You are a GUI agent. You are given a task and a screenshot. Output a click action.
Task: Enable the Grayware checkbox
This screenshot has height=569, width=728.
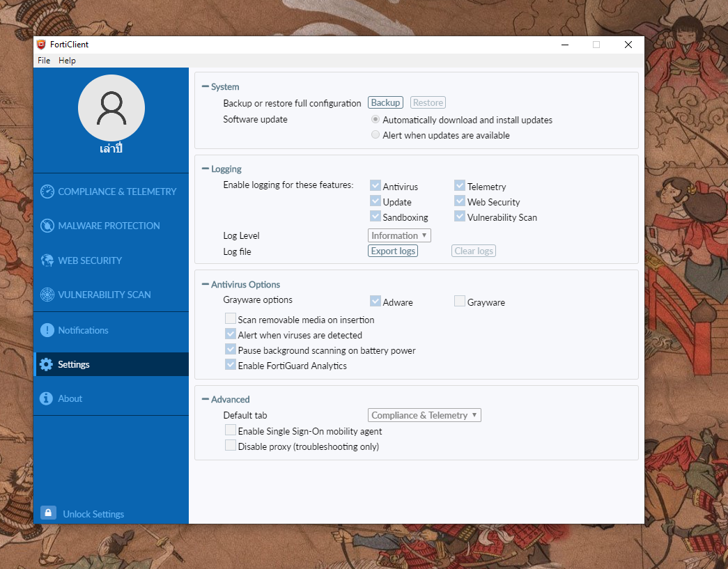460,301
